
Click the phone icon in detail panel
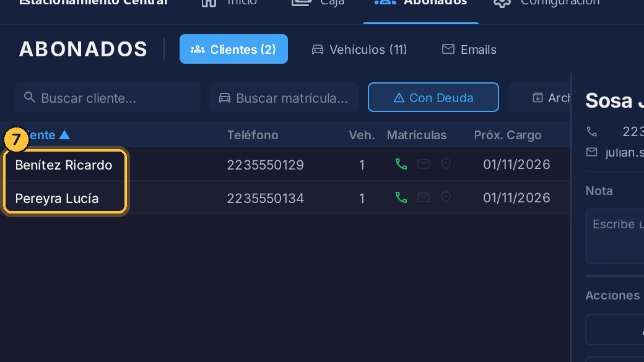591,131
